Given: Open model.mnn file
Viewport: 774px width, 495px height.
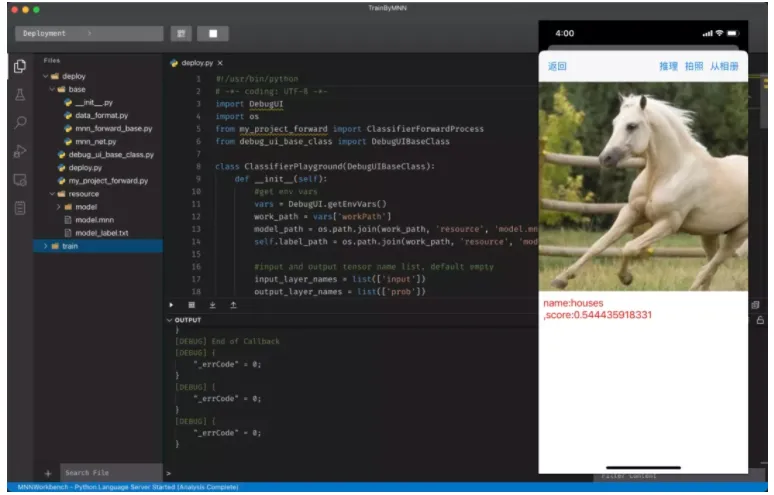Looking at the screenshot, I should [x=89, y=220].
